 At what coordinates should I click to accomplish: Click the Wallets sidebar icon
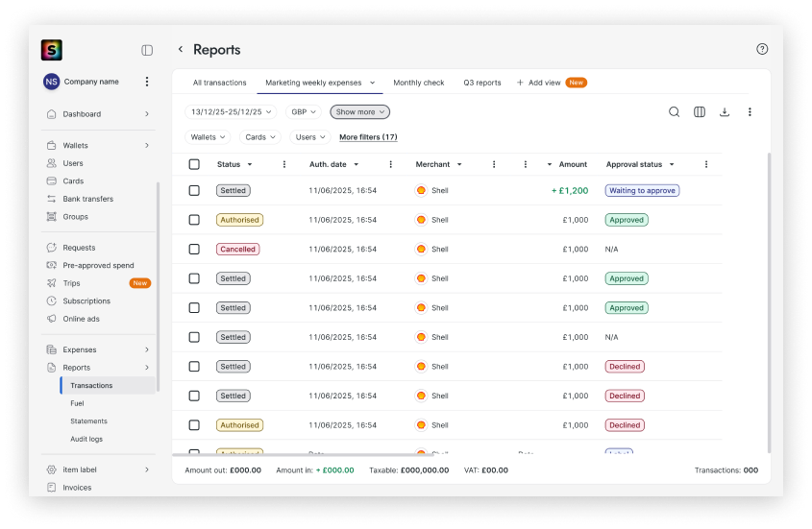pyautogui.click(x=51, y=145)
